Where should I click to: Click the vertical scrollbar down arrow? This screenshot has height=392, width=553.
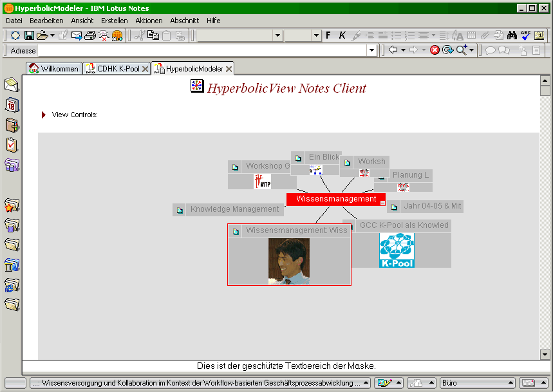(x=545, y=355)
